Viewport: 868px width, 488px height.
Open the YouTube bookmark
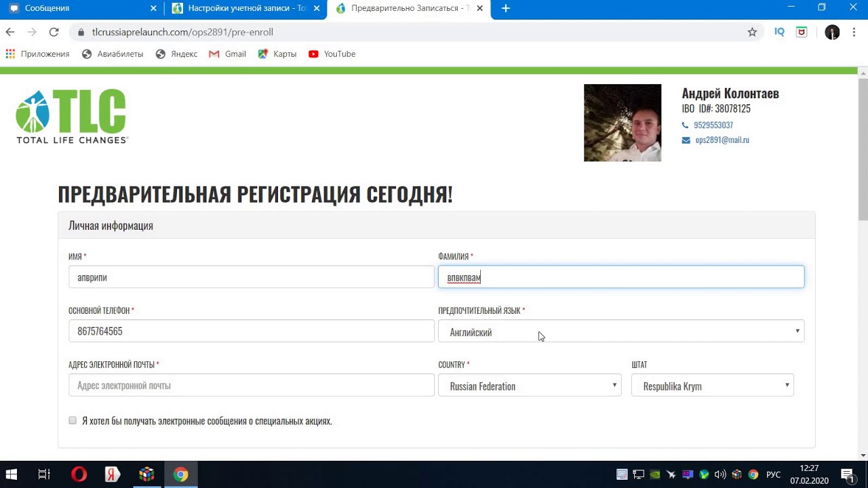[x=332, y=54]
